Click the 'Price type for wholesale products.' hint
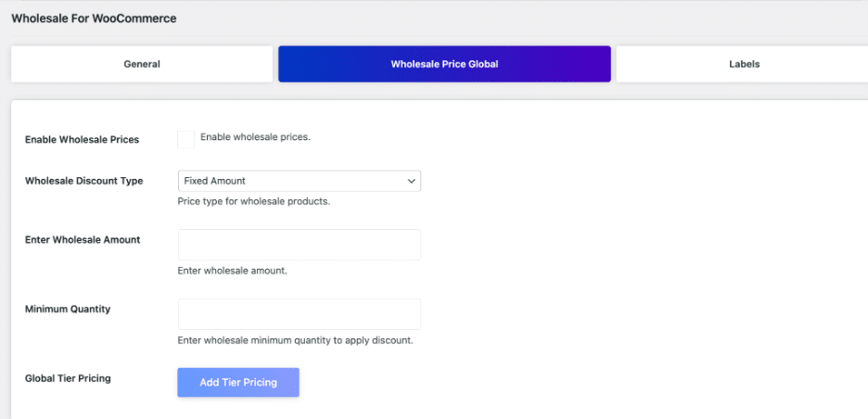The height and width of the screenshot is (419, 868). pyautogui.click(x=254, y=201)
